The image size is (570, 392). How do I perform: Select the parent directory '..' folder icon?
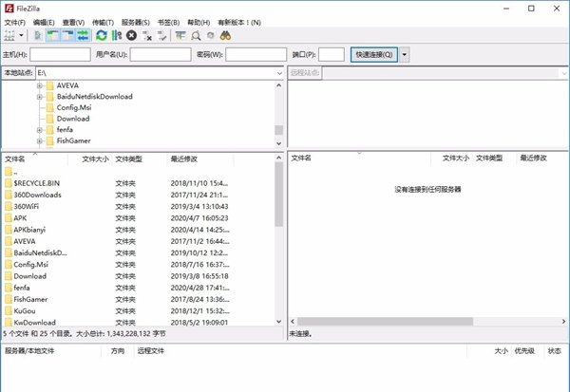(x=9, y=172)
